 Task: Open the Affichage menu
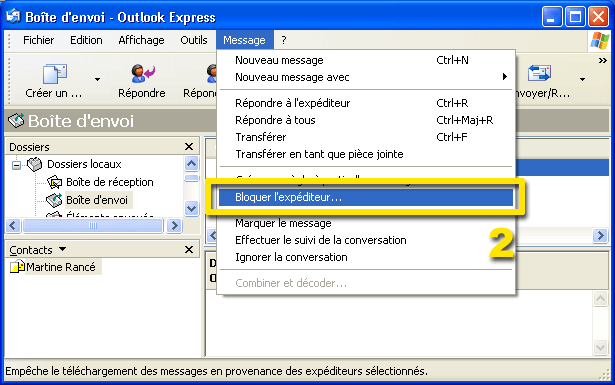click(142, 40)
